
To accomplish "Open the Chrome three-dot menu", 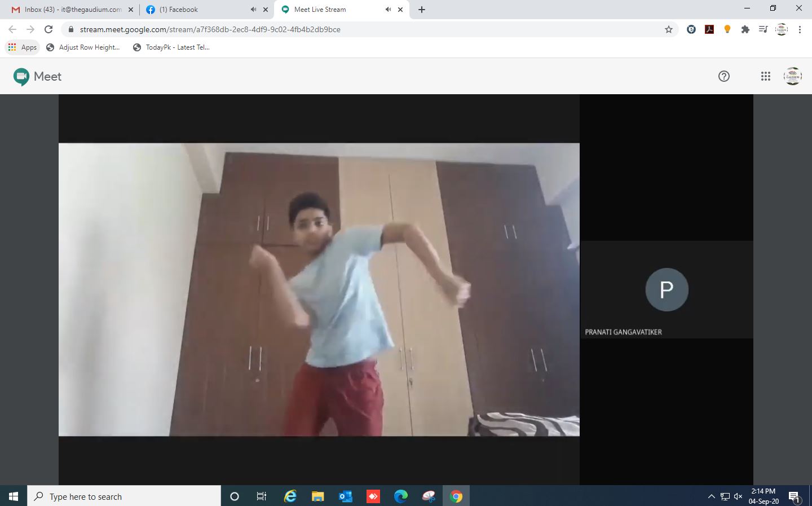I will point(800,29).
